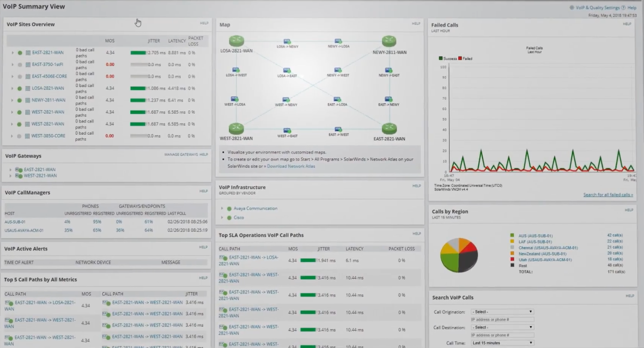Expand the EAST-2821-WAN row in Sites Overview
Screen dimensions: 644x348
pos(12,52)
